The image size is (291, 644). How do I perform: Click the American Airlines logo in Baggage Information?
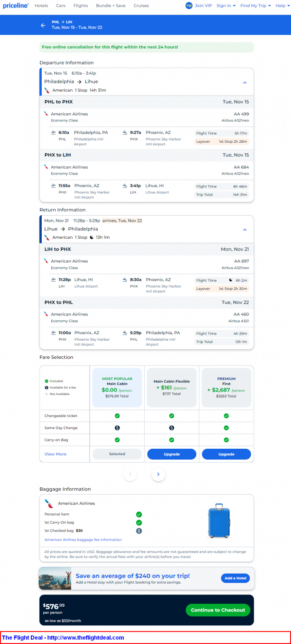coord(49,503)
